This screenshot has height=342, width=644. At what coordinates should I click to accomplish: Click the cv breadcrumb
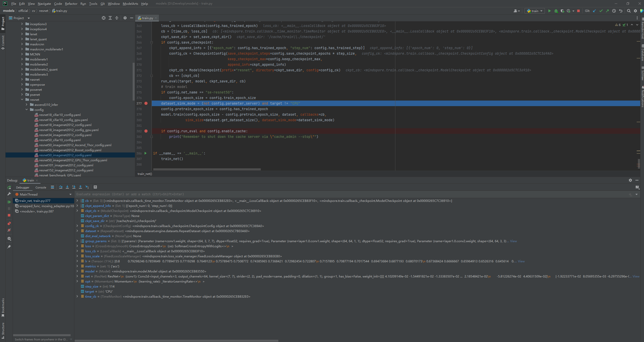34,11
